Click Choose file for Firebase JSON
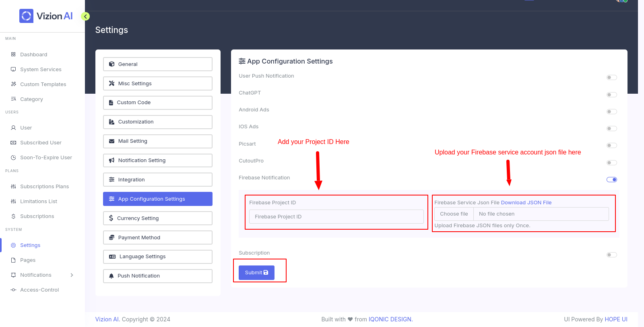Viewport: 644px width, 327px height. (x=454, y=214)
